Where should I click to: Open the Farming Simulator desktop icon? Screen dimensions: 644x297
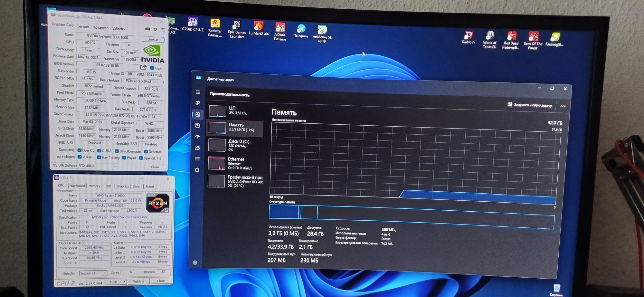coord(554,39)
